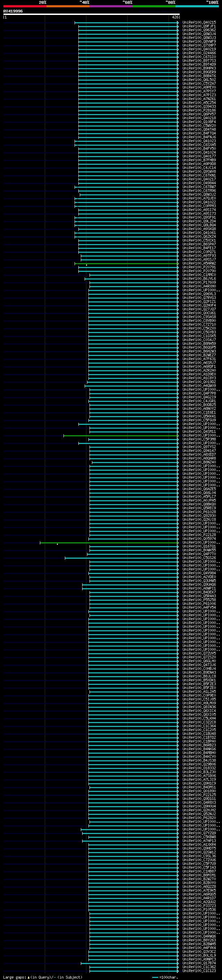Select the UniRef100_P61028 label

click(199, 512)
